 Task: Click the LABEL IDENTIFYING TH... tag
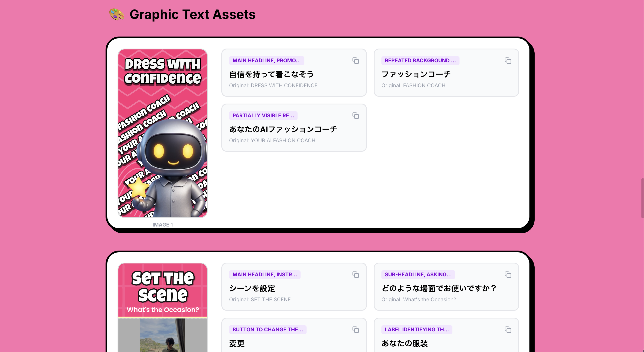417,330
